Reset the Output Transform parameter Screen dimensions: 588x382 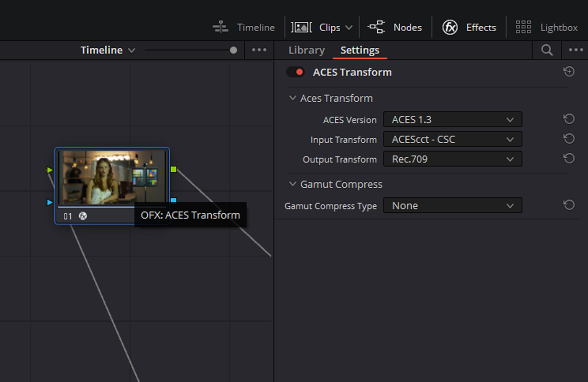click(x=568, y=158)
